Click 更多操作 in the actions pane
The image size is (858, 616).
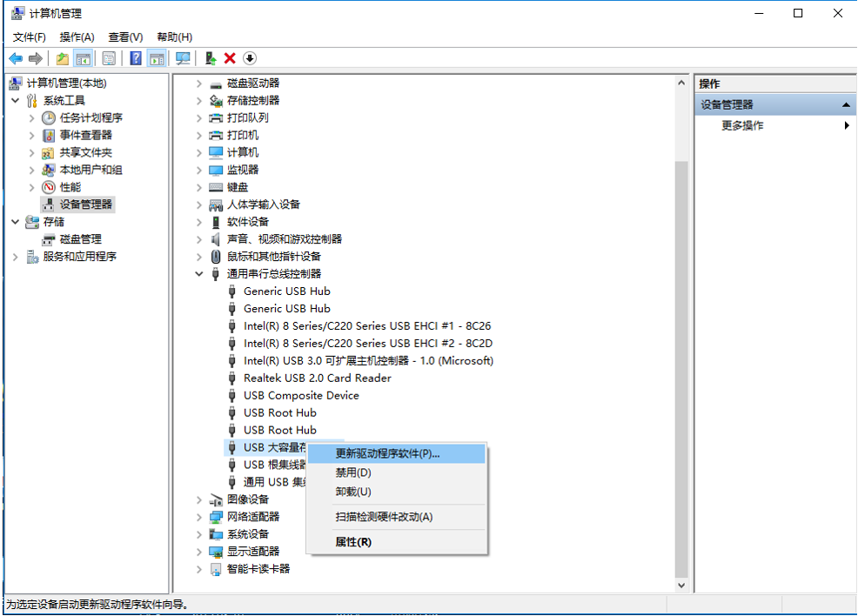(742, 125)
